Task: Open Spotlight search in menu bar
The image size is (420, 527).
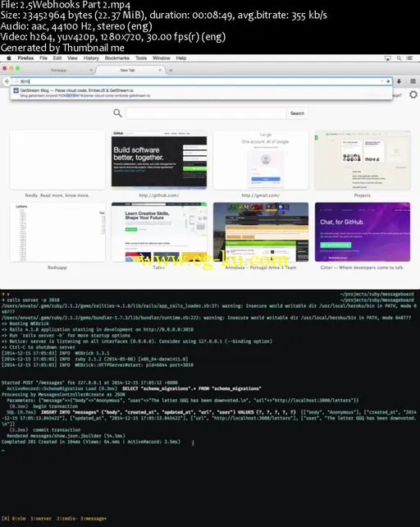Action: point(399,58)
